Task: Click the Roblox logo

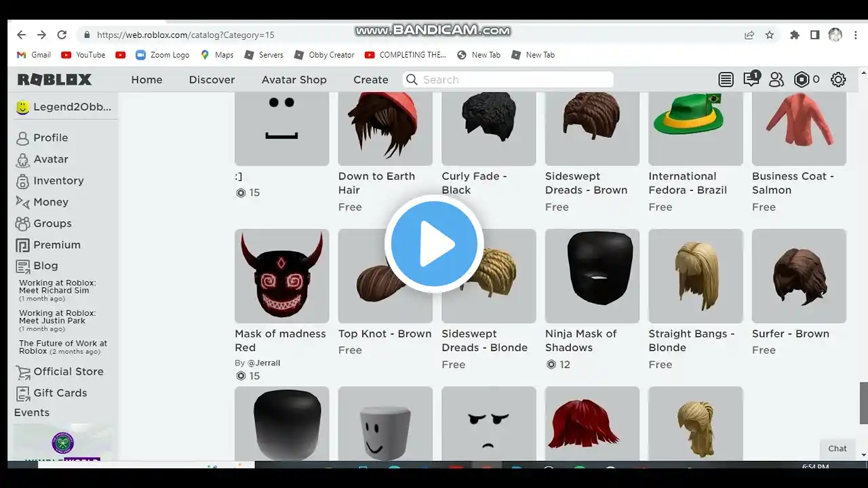Action: click(x=54, y=79)
